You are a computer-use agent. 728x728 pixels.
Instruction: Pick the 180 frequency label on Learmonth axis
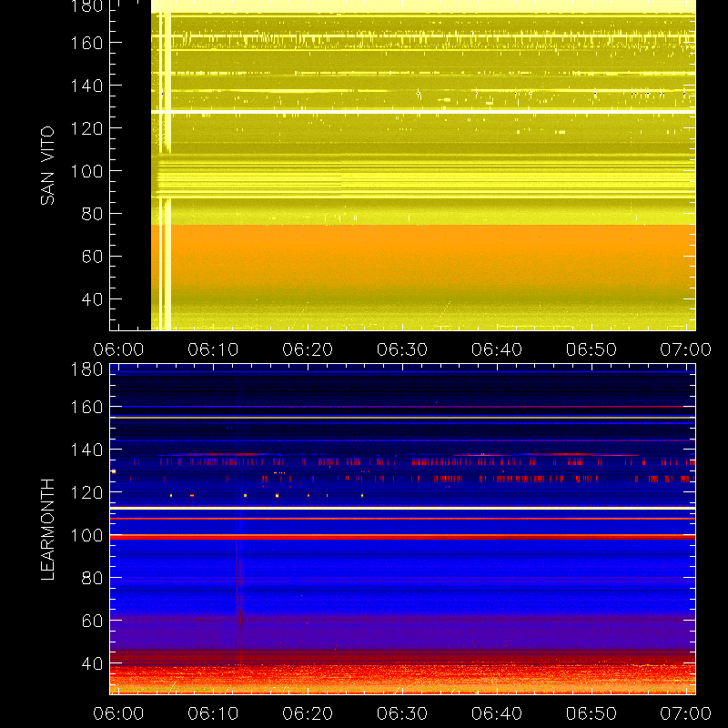[86, 369]
